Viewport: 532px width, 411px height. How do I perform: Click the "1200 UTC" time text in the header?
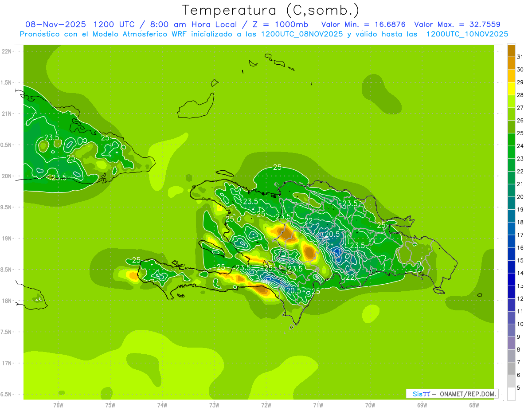coord(114,24)
